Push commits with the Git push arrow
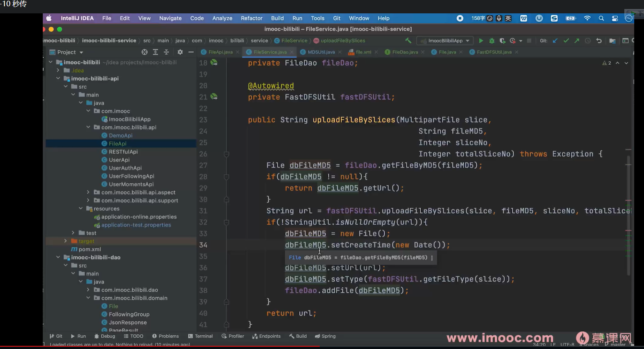The image size is (644, 349). pos(576,41)
